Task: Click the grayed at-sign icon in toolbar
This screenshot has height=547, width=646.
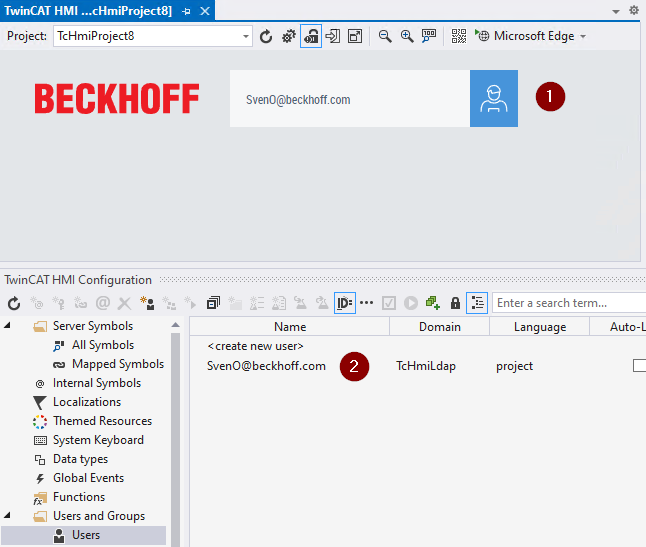Action: click(x=103, y=304)
